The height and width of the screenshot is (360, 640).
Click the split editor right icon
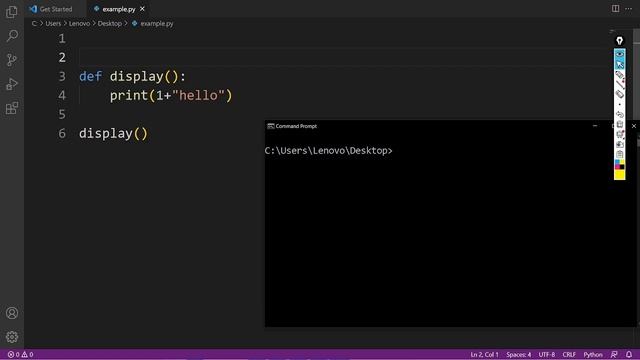616,9
